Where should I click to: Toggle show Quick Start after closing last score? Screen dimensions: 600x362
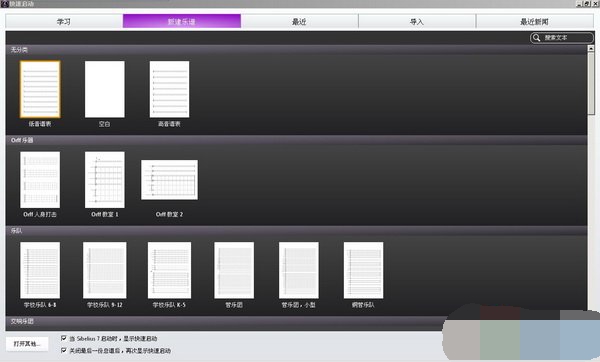pos(64,350)
